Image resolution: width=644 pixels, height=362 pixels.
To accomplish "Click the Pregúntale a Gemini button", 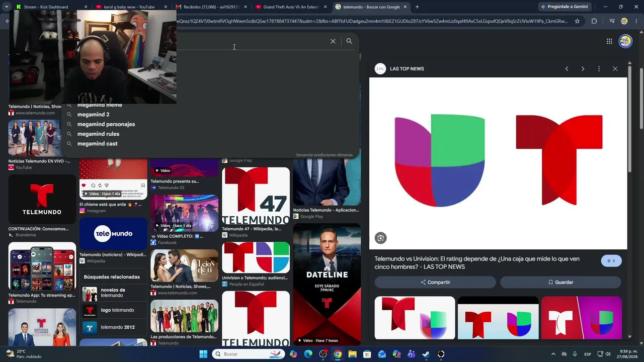I will coord(564,7).
